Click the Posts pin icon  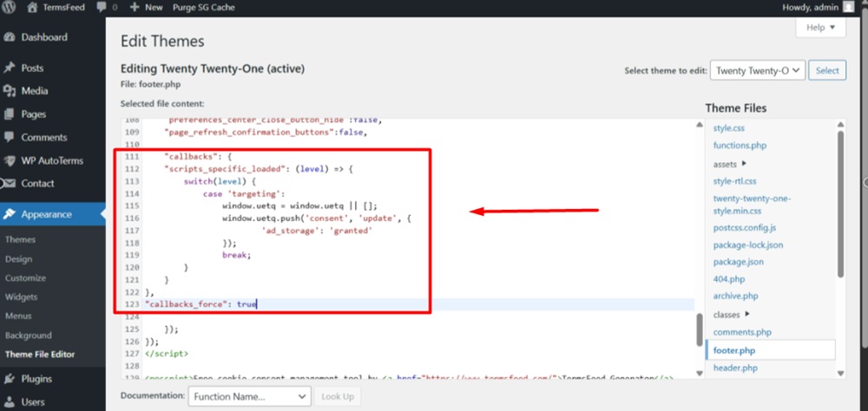10,68
